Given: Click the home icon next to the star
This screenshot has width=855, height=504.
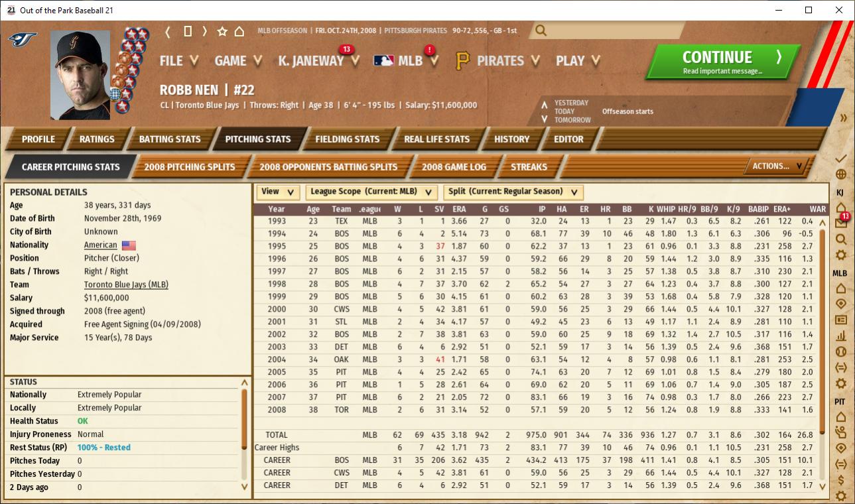Looking at the screenshot, I should pyautogui.click(x=239, y=31).
